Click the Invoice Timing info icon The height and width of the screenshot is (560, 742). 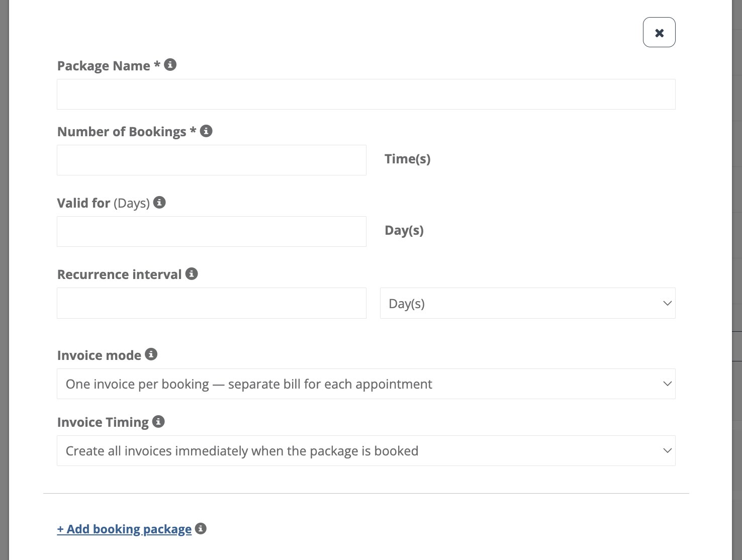pos(158,422)
